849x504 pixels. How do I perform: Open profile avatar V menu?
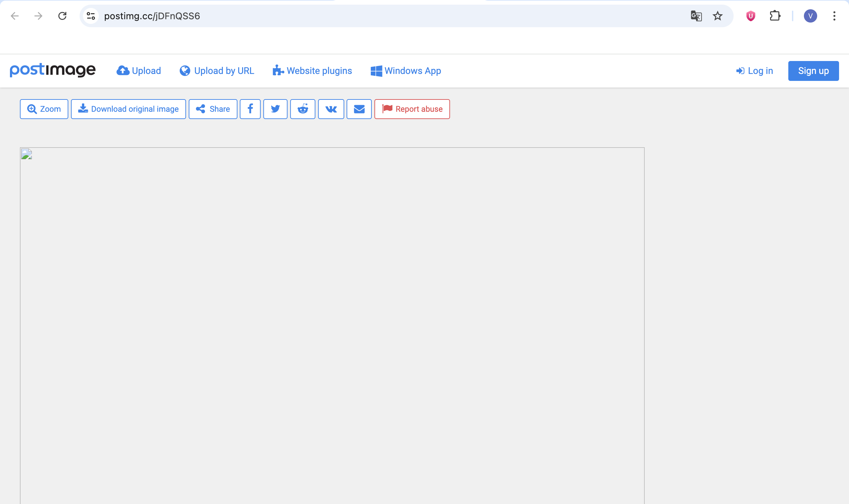click(810, 16)
